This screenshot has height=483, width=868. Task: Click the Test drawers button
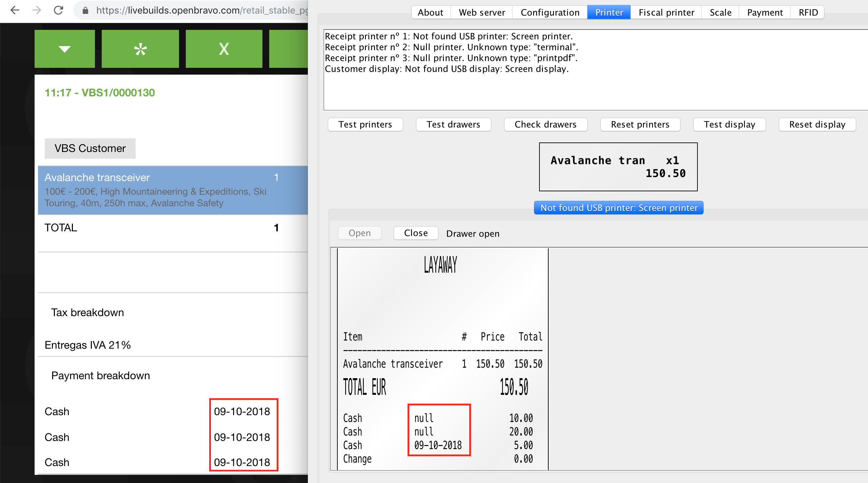[x=453, y=124]
